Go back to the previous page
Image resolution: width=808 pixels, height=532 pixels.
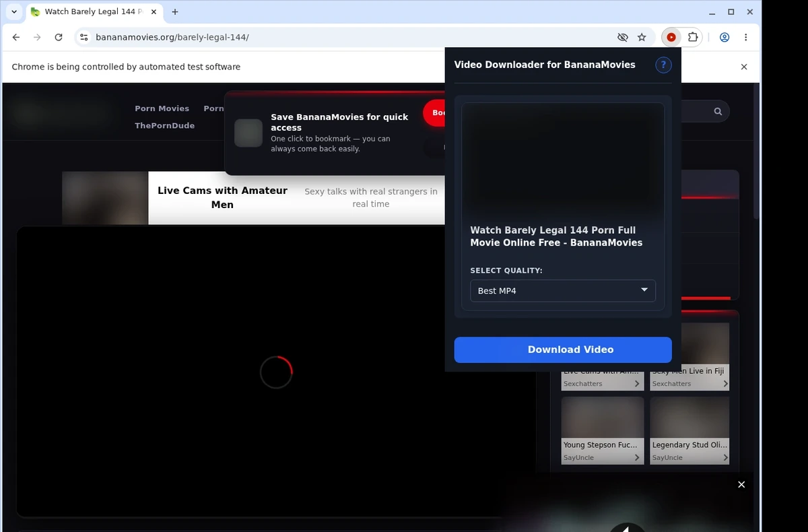(16, 38)
